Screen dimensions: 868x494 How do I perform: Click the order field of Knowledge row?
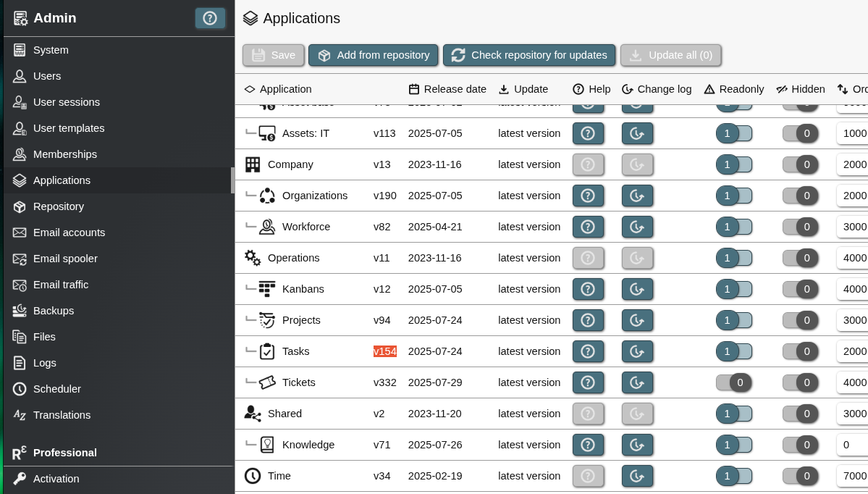(851, 445)
